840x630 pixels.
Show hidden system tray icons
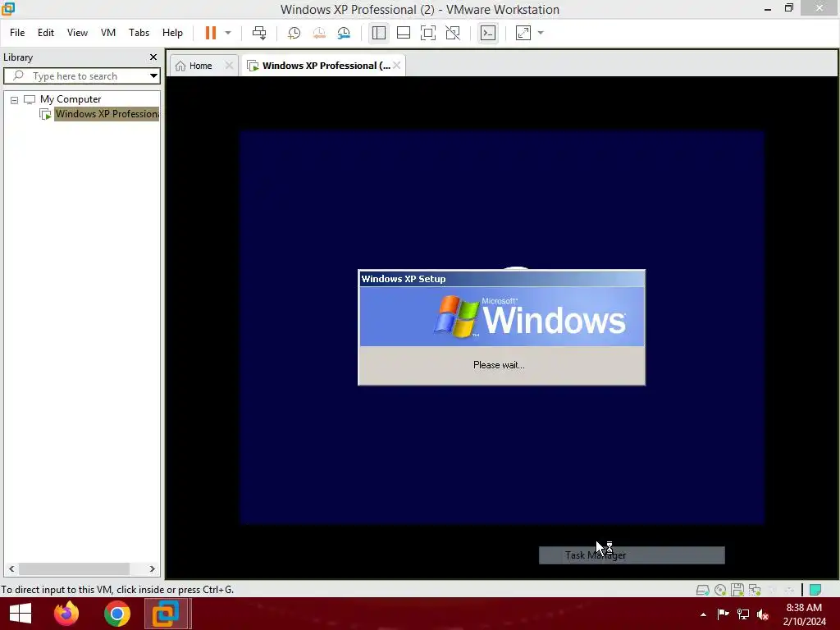pos(703,614)
